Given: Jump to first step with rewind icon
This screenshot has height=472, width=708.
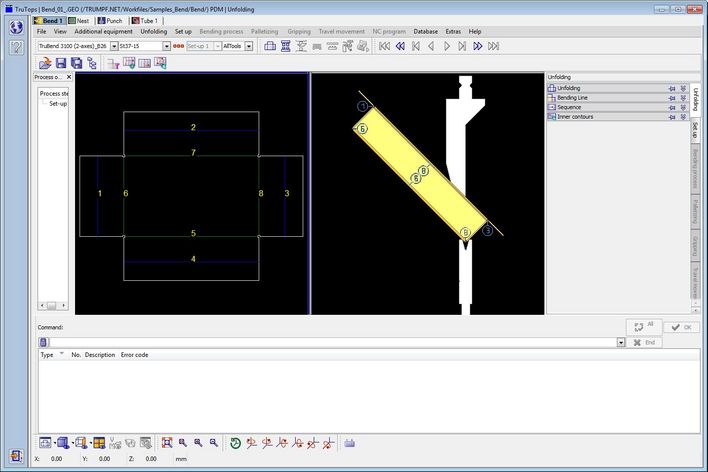Looking at the screenshot, I should click(x=384, y=46).
